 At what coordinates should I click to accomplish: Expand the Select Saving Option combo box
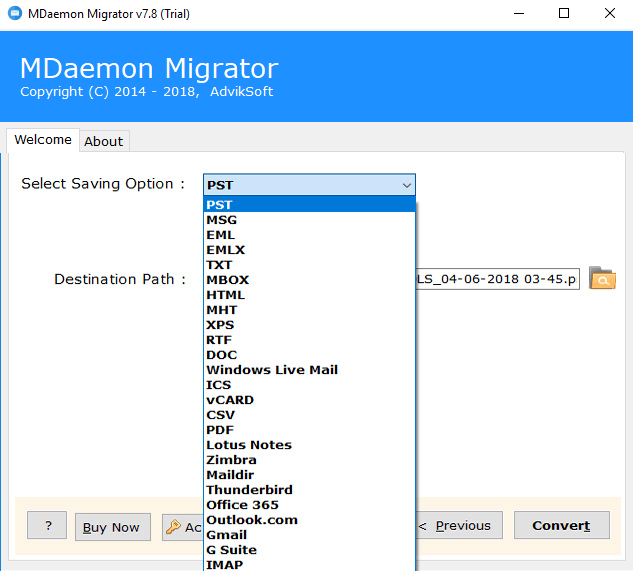(309, 185)
